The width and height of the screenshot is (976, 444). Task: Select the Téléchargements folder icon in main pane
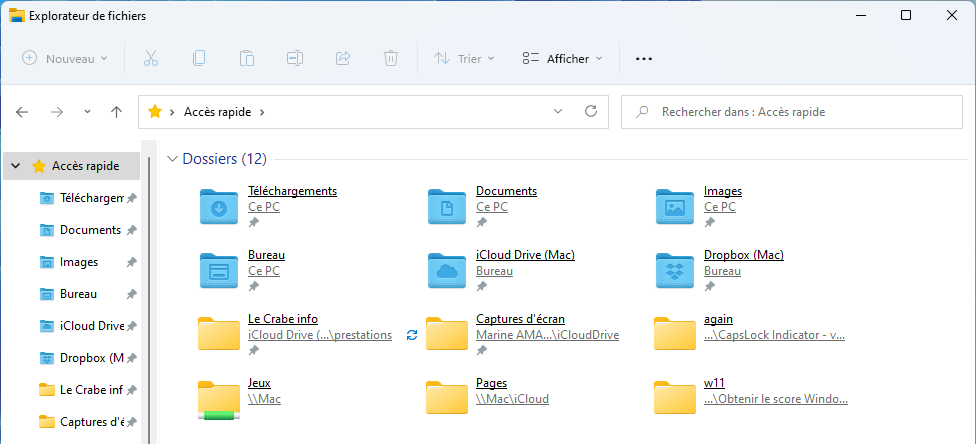pyautogui.click(x=218, y=206)
